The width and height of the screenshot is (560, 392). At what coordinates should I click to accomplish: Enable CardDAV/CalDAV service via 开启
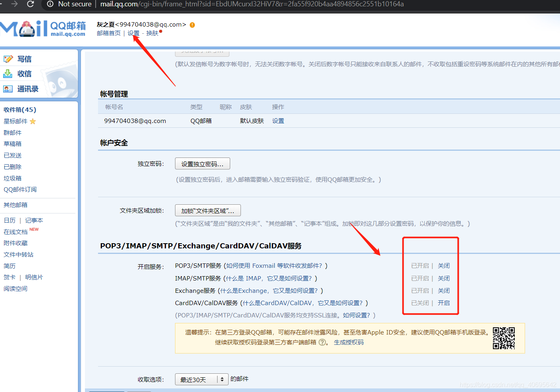pyautogui.click(x=444, y=303)
